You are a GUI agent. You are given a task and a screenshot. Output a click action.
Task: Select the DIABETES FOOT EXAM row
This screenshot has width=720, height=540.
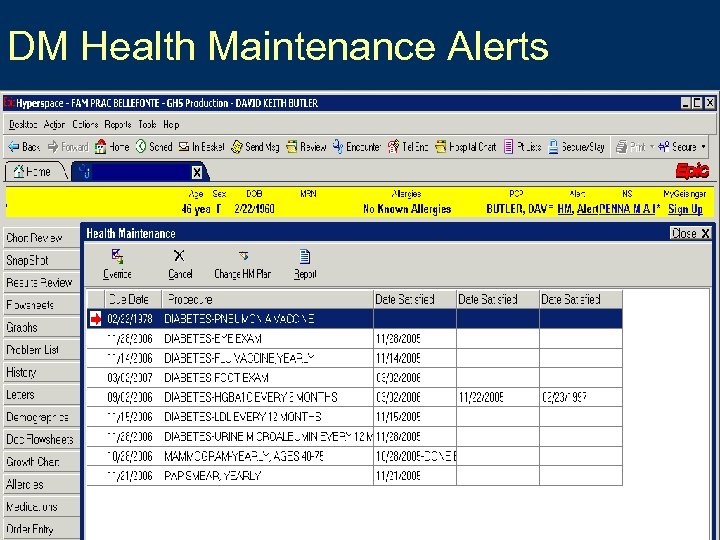click(354, 377)
